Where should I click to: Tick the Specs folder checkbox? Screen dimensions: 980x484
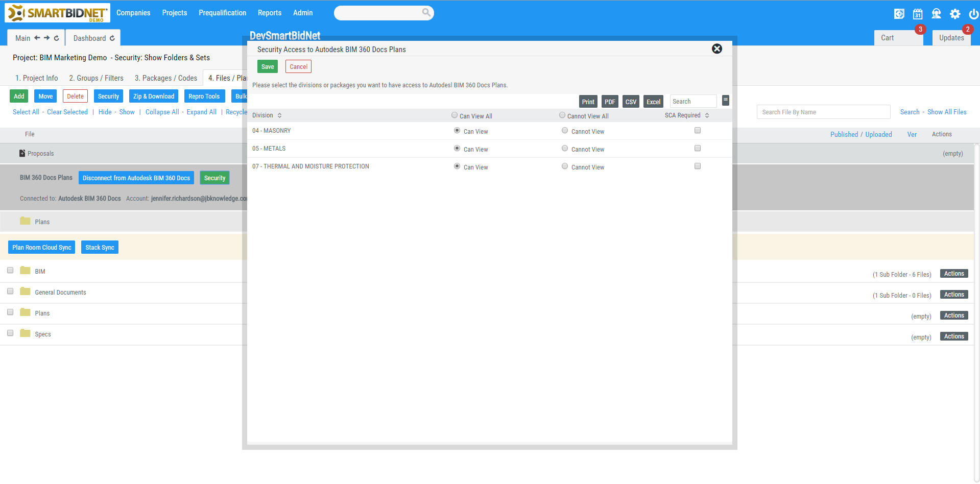click(x=10, y=333)
